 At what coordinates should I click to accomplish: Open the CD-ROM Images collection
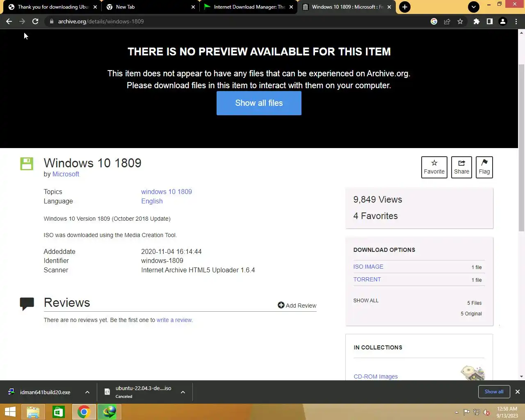coord(376,377)
